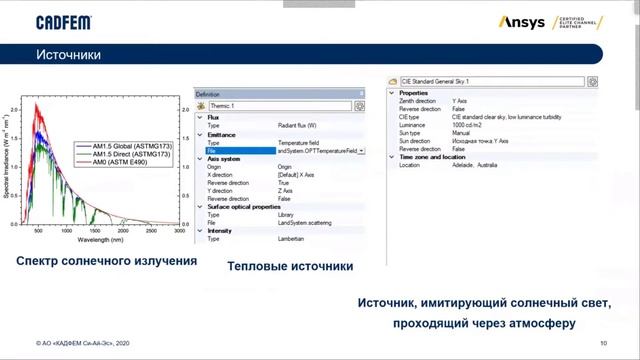
Task: Click the 'True' reverse direction value
Action: tap(283, 183)
